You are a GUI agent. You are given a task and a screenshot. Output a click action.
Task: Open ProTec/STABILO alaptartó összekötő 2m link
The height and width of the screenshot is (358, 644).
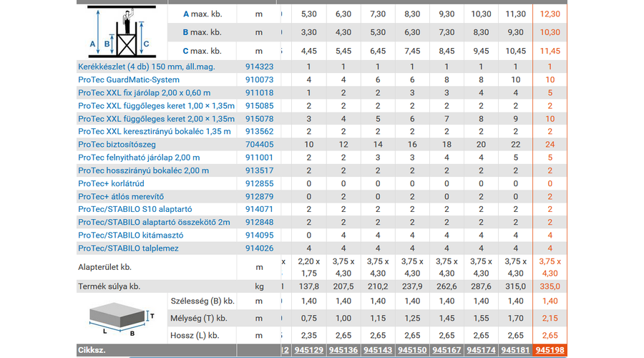(154, 223)
